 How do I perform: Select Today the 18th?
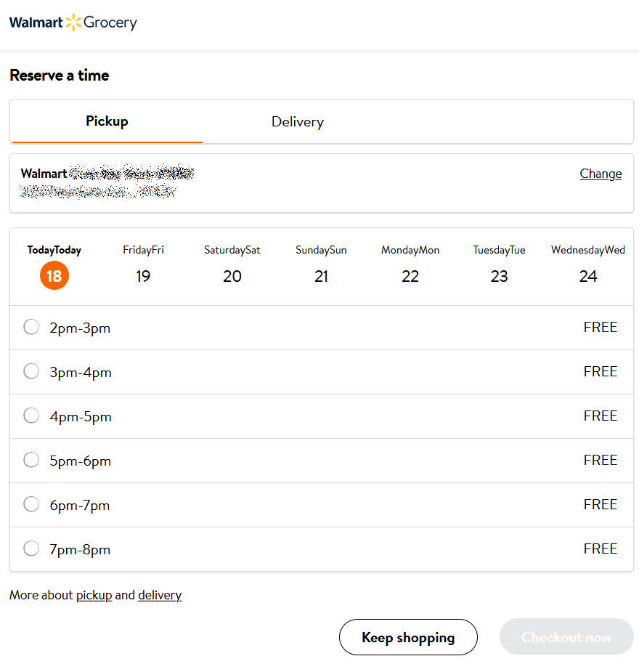click(x=54, y=276)
